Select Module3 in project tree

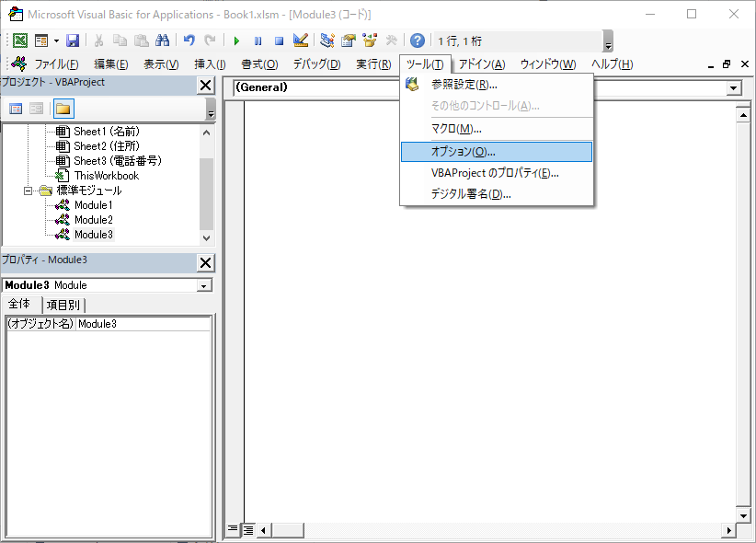click(94, 235)
